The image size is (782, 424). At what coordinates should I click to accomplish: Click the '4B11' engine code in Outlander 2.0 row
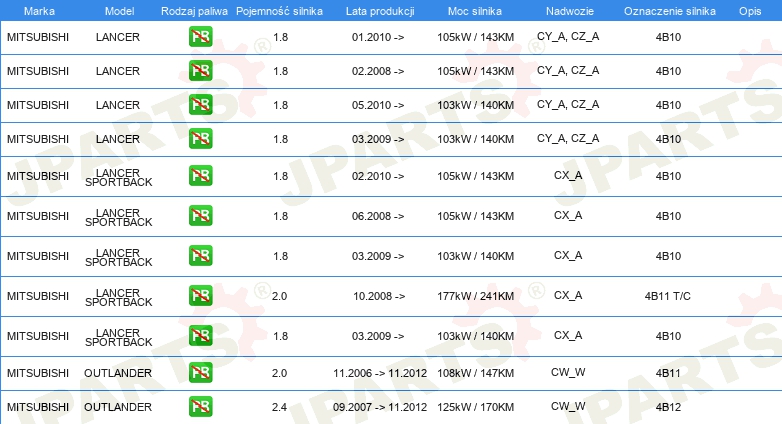[x=668, y=373]
